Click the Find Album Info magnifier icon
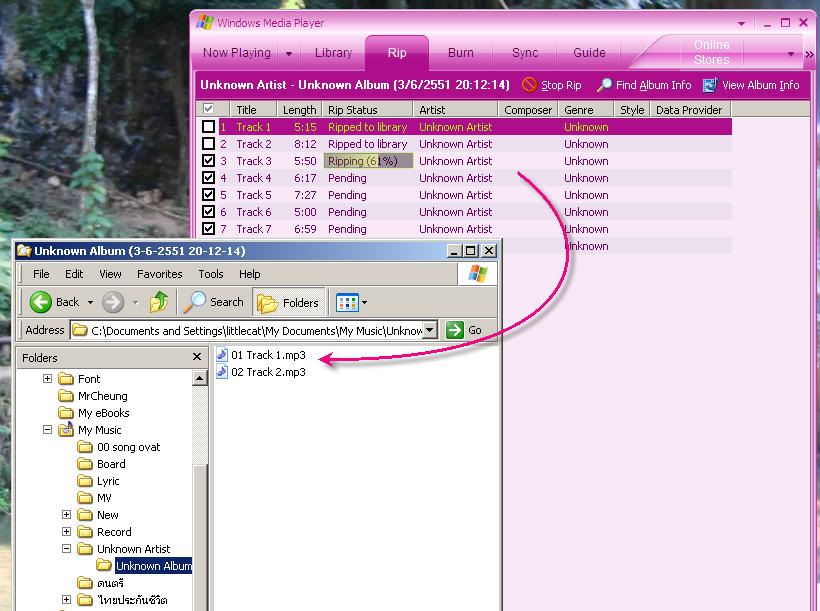The height and width of the screenshot is (611, 820). (604, 85)
